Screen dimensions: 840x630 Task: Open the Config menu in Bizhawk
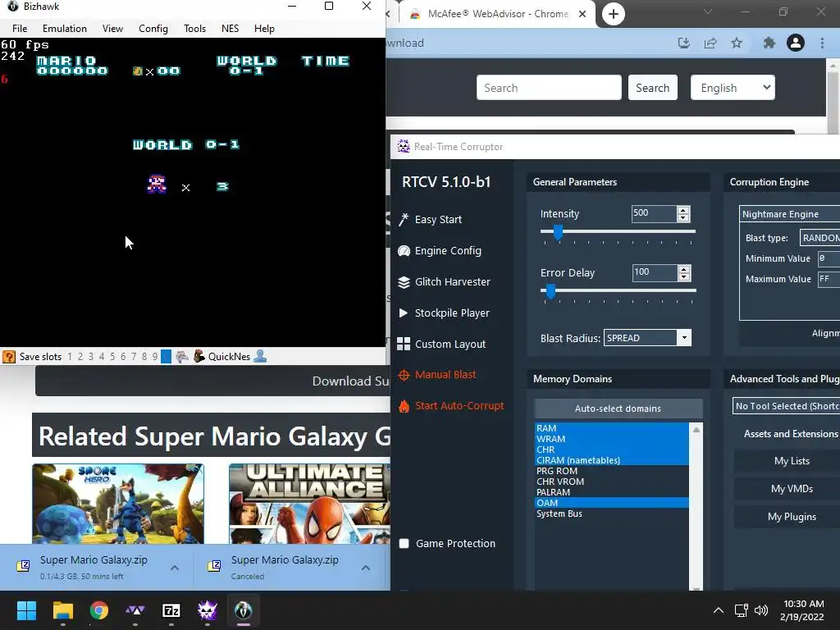[x=153, y=29]
